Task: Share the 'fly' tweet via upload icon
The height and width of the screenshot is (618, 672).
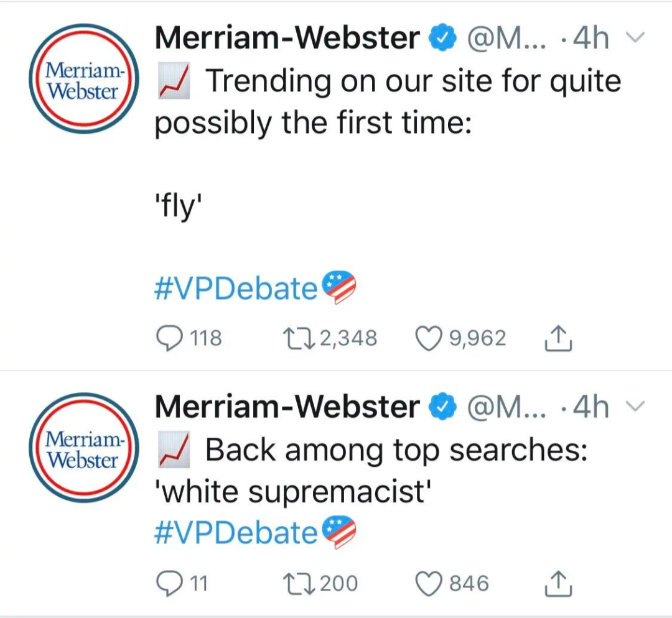Action: [558, 338]
